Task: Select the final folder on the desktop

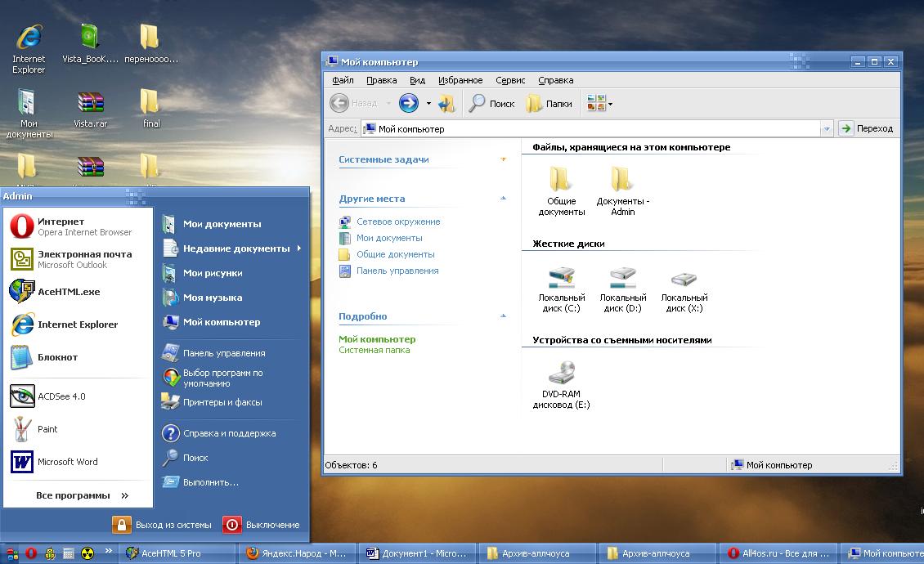Action: 150,109
